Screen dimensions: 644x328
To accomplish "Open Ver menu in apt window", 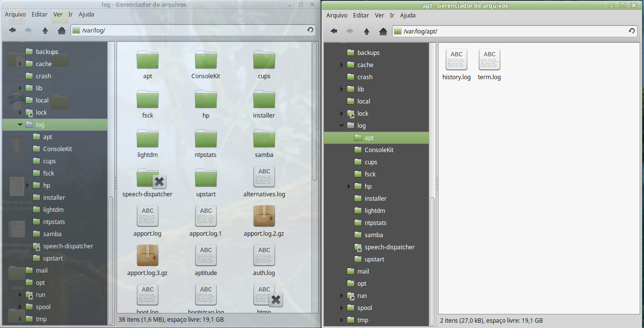I will [379, 16].
